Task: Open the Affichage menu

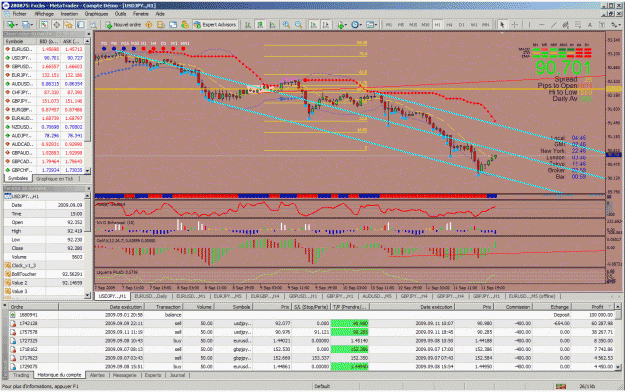Action: click(44, 14)
